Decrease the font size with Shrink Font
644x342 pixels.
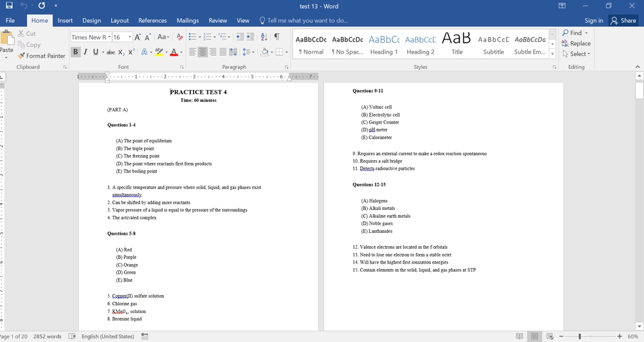pos(148,37)
